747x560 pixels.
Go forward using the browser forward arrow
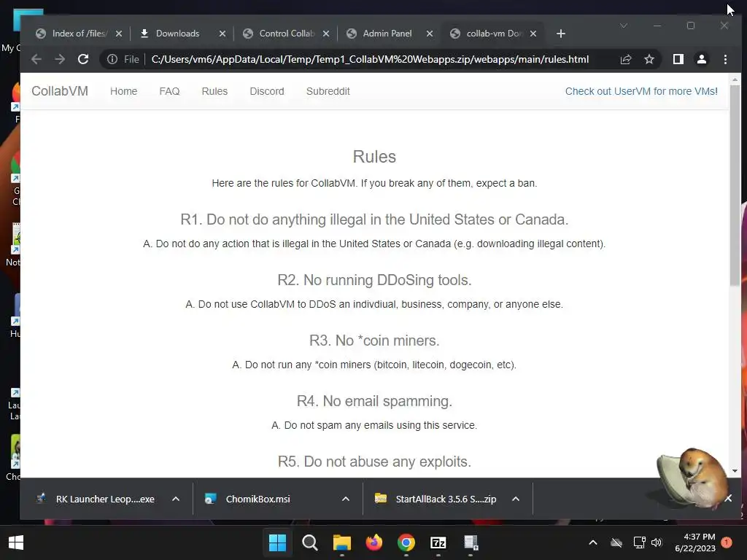(60, 59)
